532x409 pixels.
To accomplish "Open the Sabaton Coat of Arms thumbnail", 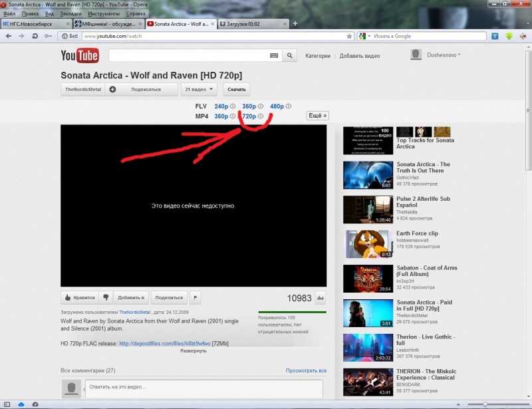I will click(368, 279).
